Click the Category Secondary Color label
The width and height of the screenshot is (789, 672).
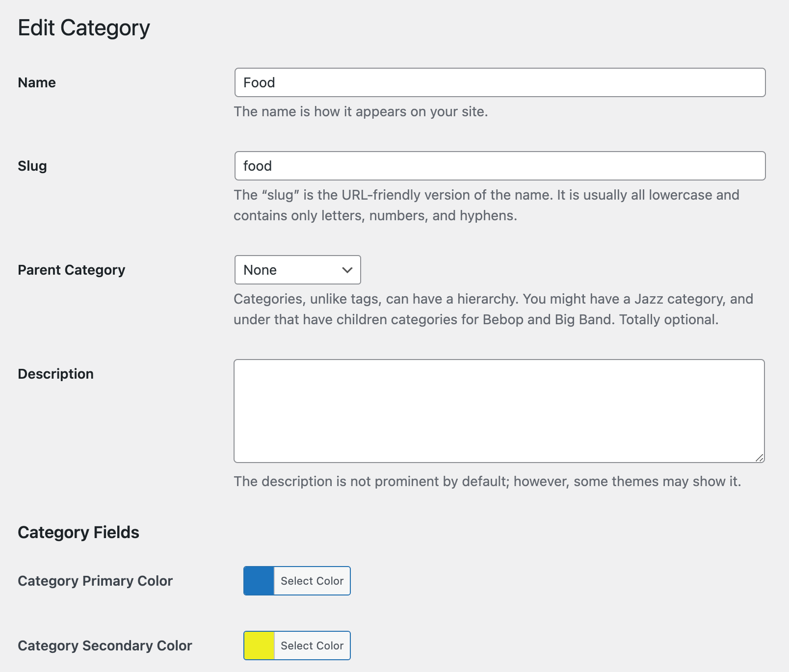point(105,646)
